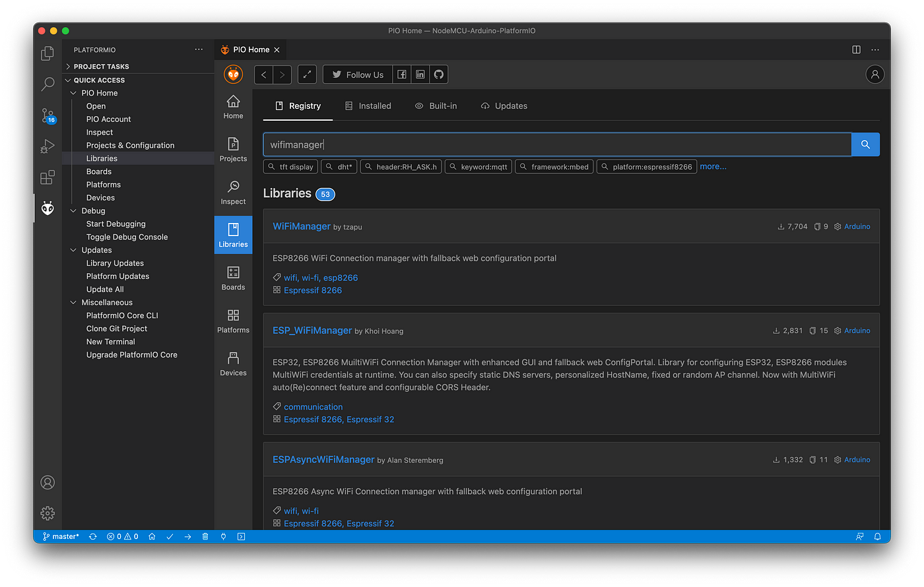Click the library search input field

click(x=557, y=144)
